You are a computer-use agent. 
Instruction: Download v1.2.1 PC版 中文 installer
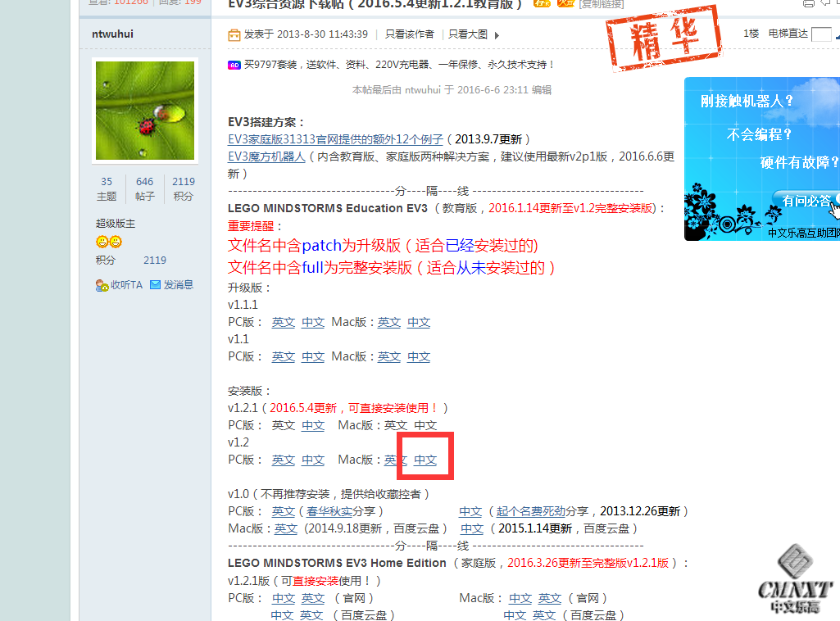pyautogui.click(x=313, y=425)
